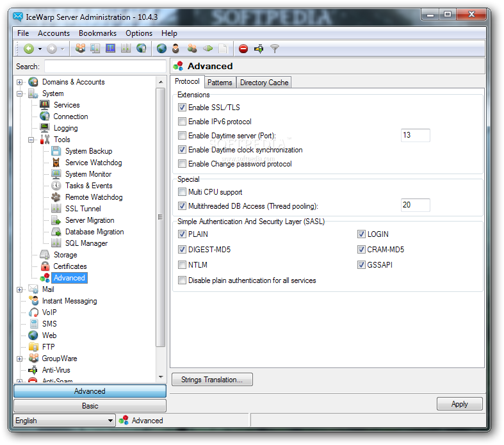This screenshot has width=504, height=445.
Task: Check the NTLM SASL checkbox
Action: 182,265
